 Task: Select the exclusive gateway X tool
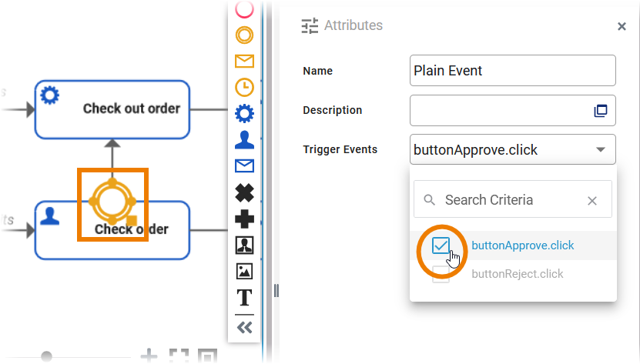tap(244, 192)
